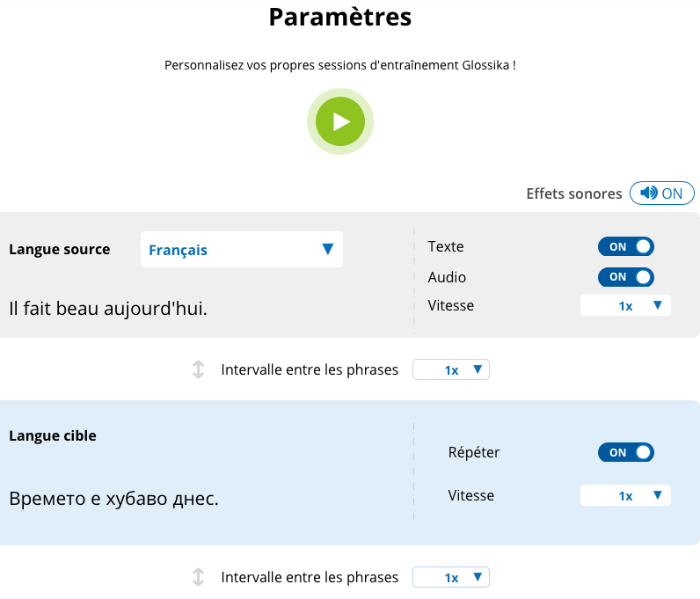Viewport: 700px width, 599px height.
Task: Click the Paramètres heading
Action: [x=339, y=17]
